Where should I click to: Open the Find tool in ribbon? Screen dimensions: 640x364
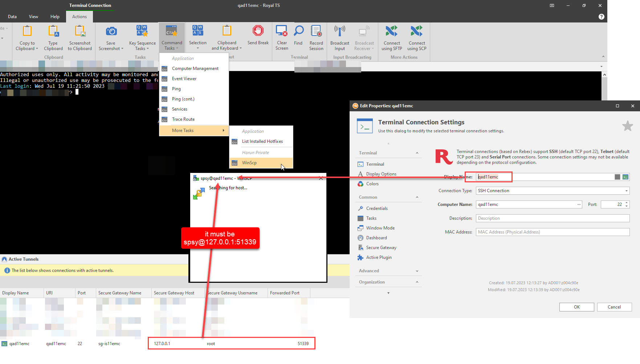point(298,31)
